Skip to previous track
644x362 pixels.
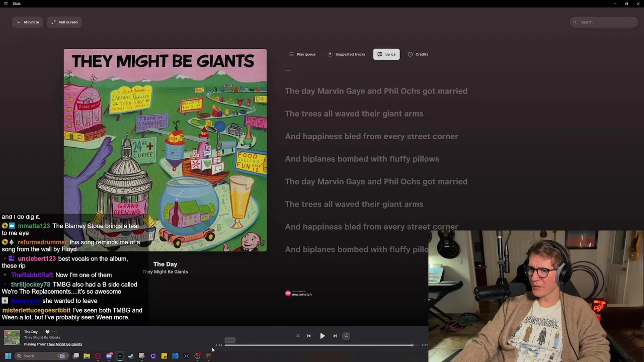click(309, 336)
